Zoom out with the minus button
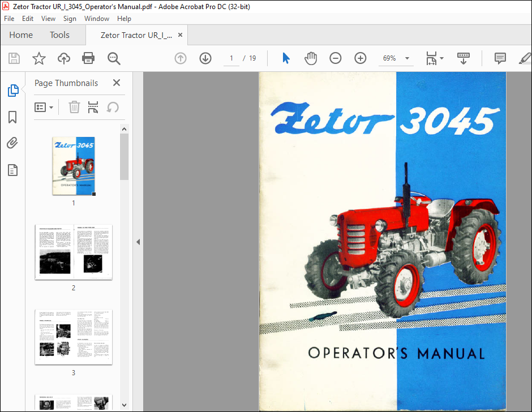 click(335, 58)
